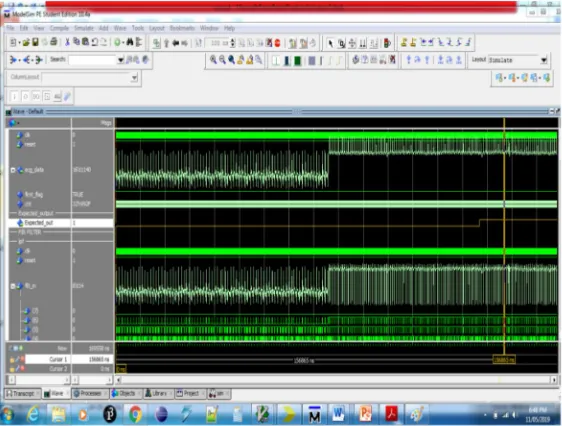
Task: Click the Find binoculars icon
Action: (129, 42)
